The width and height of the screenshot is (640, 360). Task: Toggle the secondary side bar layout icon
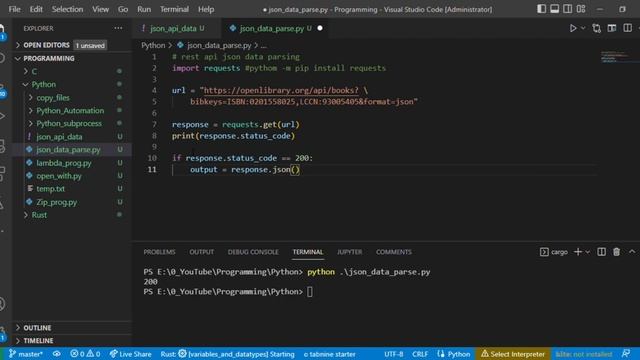(567, 9)
